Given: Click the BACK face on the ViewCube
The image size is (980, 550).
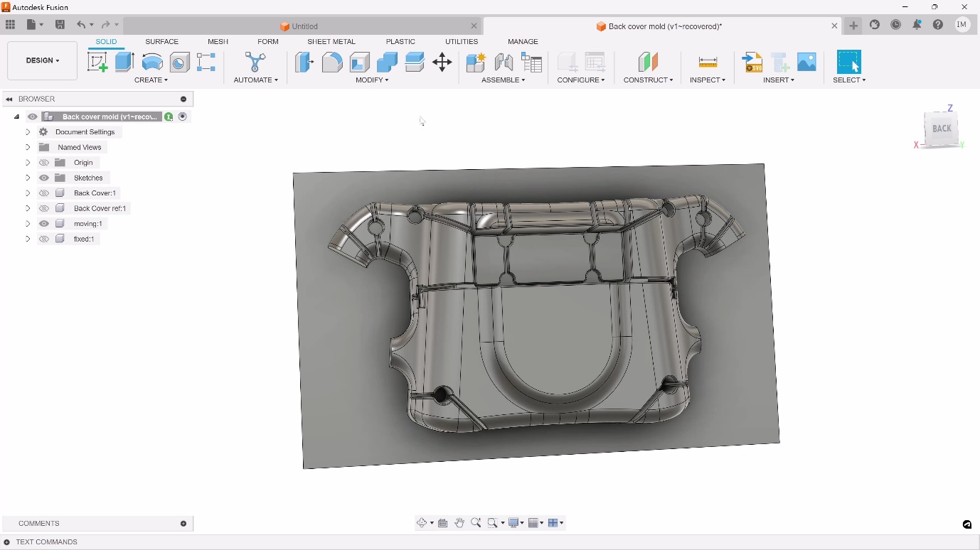Looking at the screenshot, I should (940, 129).
